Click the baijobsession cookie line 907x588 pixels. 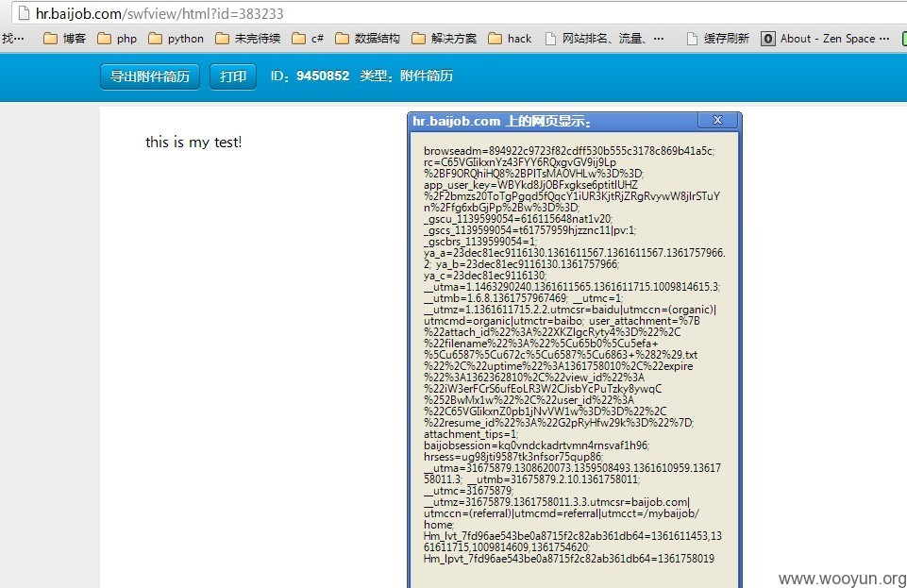[x=536, y=445]
